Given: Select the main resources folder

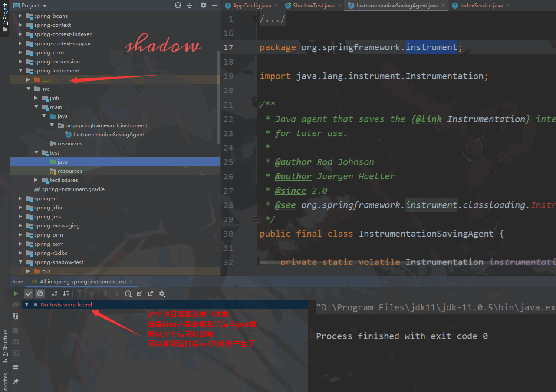Looking at the screenshot, I should (70, 144).
